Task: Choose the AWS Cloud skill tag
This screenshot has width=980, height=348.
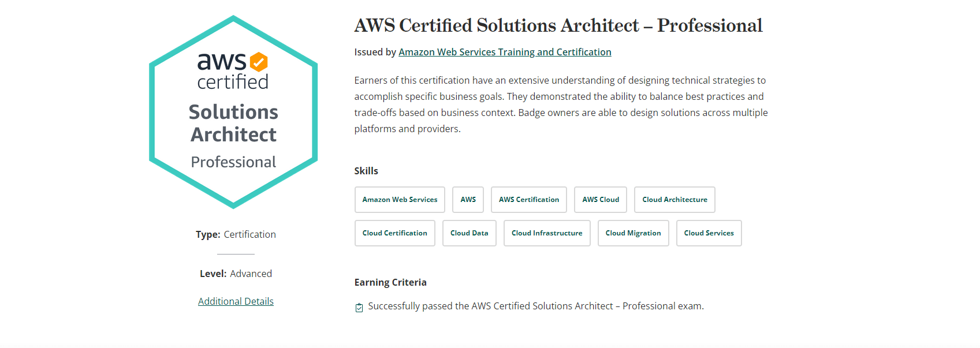Action: [x=600, y=200]
